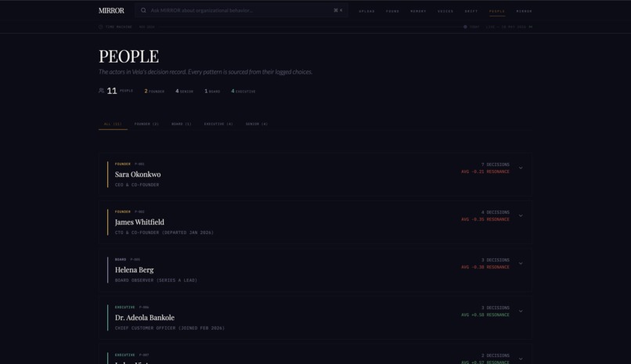This screenshot has height=364, width=631.
Task: Click the 4 Senior summary stat
Action: (184, 92)
